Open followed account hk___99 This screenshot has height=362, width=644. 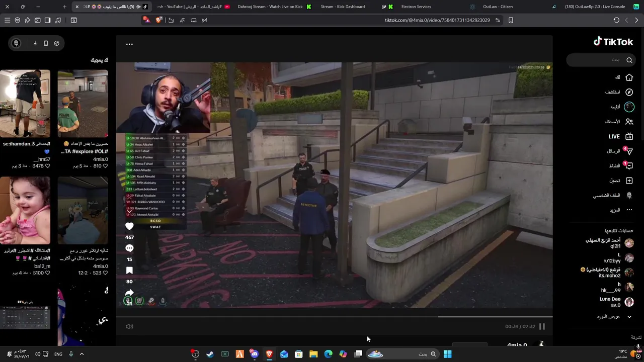click(x=617, y=287)
